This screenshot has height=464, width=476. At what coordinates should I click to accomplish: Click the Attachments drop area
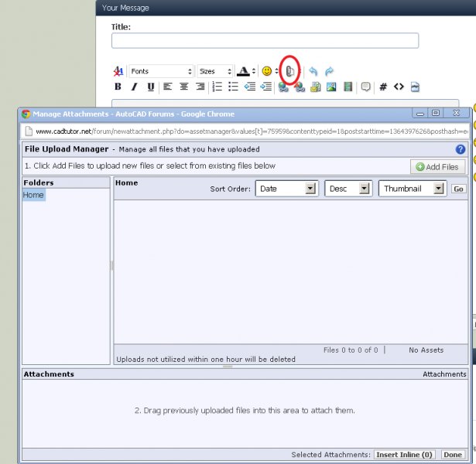pos(245,414)
